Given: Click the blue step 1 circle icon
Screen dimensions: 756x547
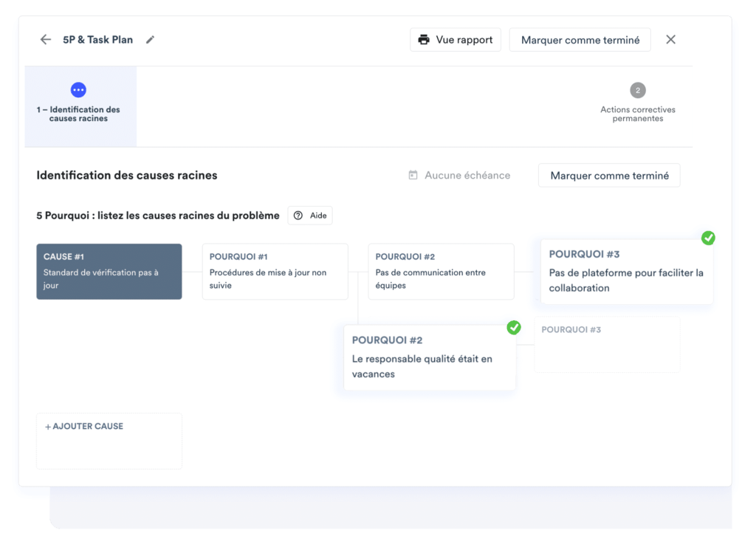Looking at the screenshot, I should click(78, 90).
